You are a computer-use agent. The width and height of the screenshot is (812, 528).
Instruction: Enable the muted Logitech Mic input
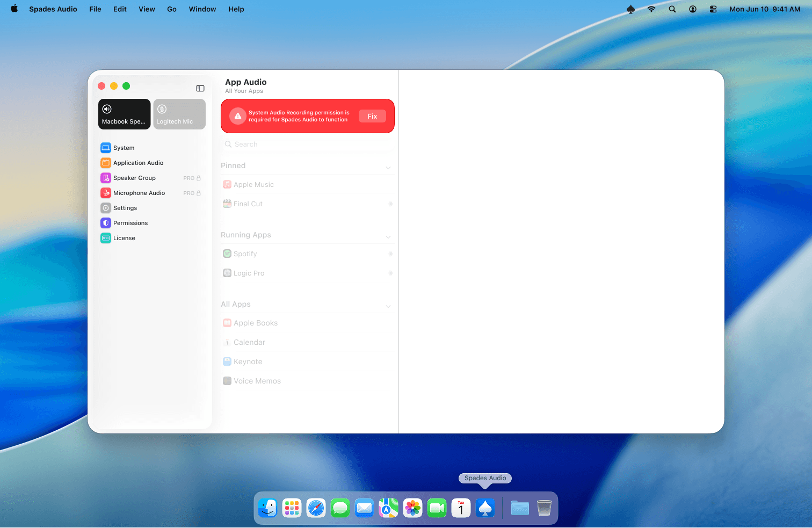click(179, 114)
